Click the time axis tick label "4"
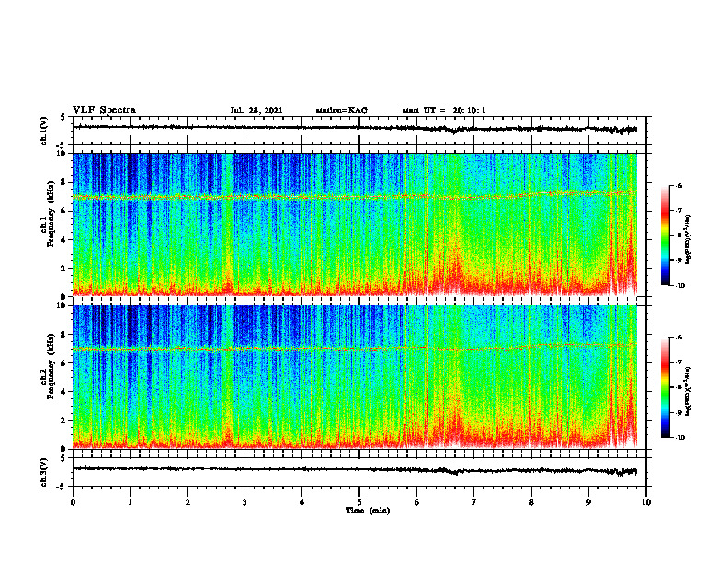728x563 pixels. [x=301, y=502]
